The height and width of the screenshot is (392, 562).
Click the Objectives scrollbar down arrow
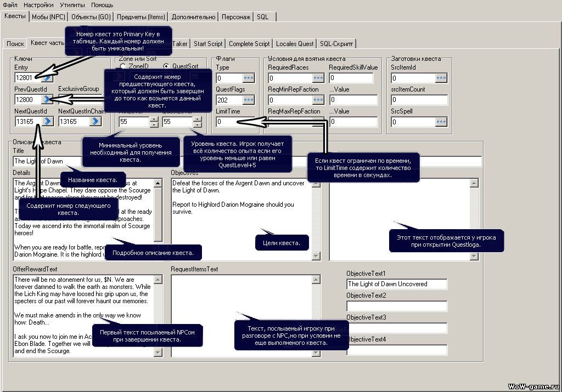[x=316, y=255]
